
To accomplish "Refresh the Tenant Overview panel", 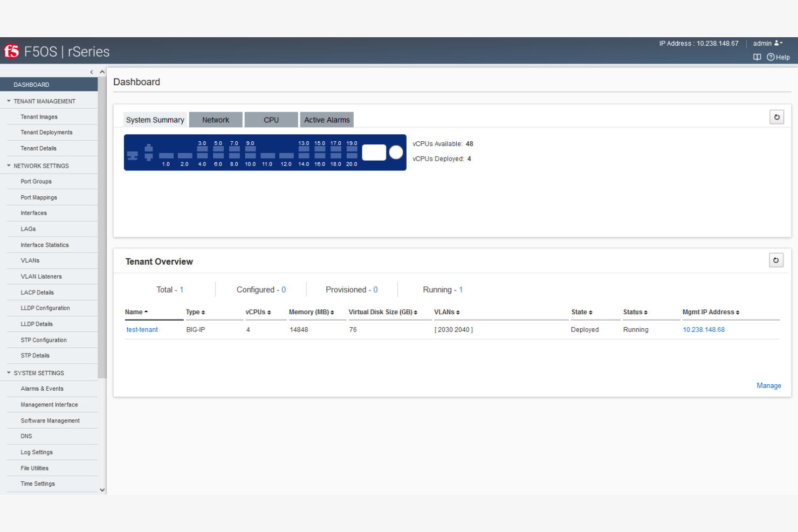I will coord(776,260).
